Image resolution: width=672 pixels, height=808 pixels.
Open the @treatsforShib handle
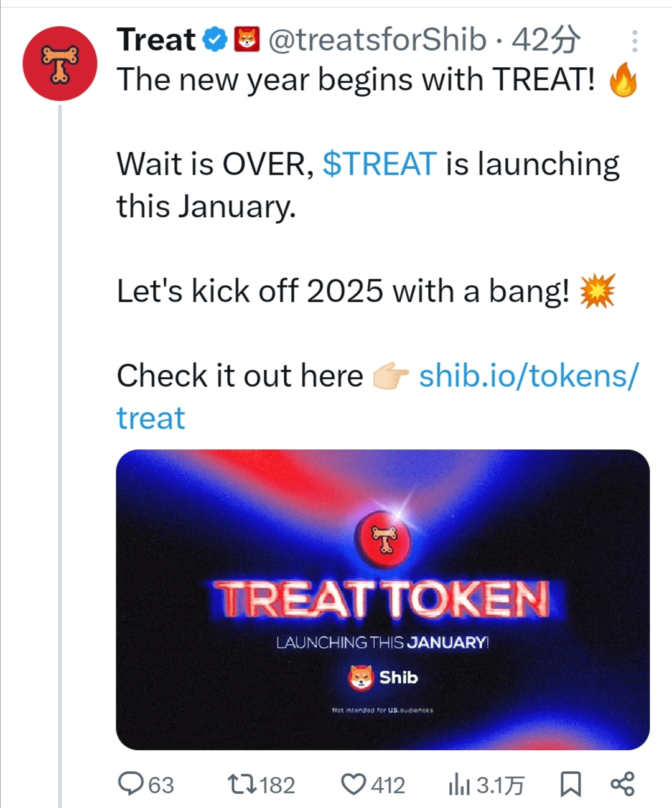[377, 40]
